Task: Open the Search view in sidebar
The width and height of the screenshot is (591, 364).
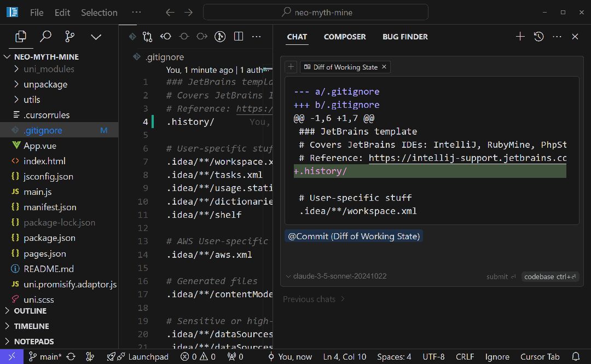Action: 45,37
